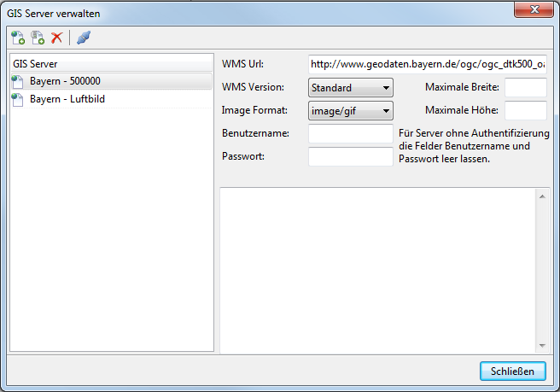Click the icon beside Bayern - Luftbild

[x=19, y=100]
